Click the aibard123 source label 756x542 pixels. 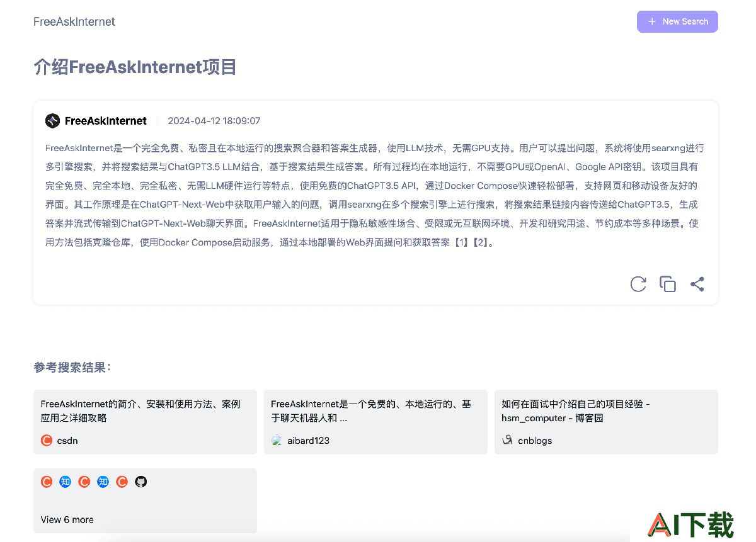pyautogui.click(x=309, y=441)
